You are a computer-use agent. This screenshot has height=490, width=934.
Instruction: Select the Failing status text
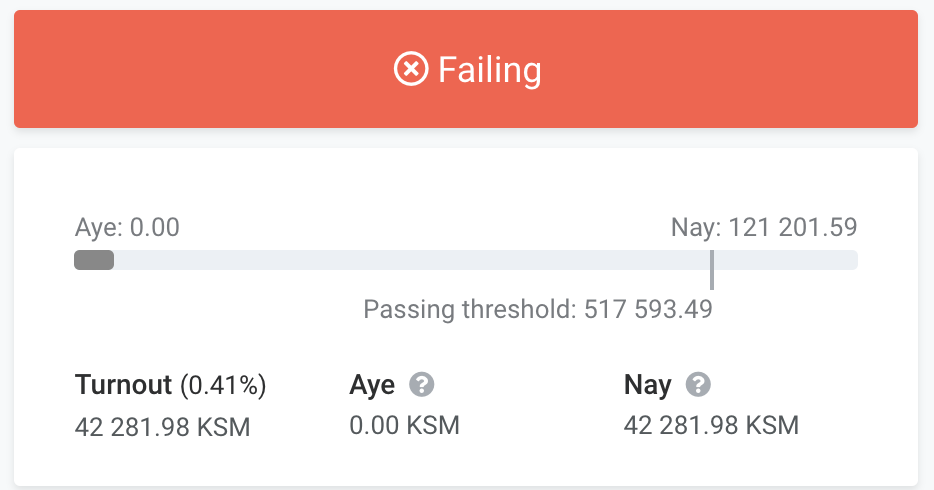(490, 70)
